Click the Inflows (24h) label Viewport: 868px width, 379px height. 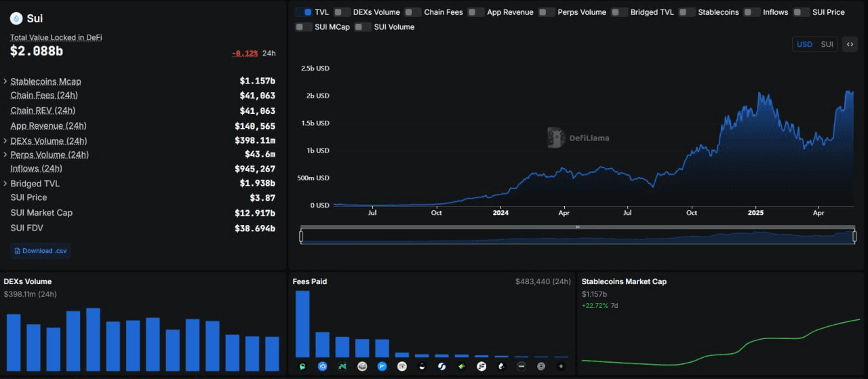click(36, 169)
